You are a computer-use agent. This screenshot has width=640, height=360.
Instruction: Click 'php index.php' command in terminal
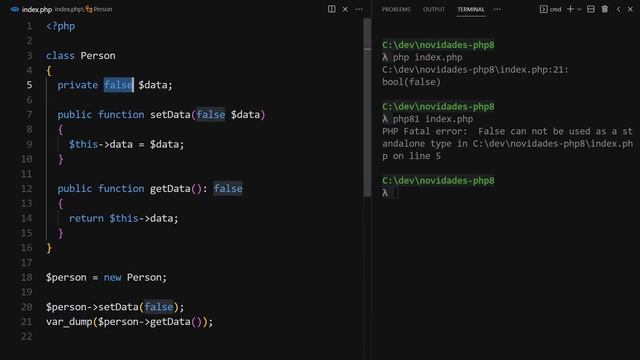click(427, 58)
